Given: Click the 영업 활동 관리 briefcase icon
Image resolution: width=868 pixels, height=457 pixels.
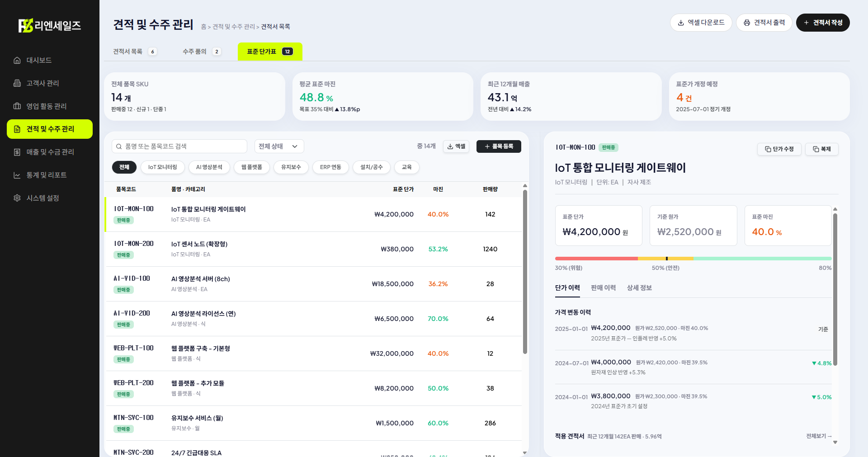Looking at the screenshot, I should tap(17, 106).
